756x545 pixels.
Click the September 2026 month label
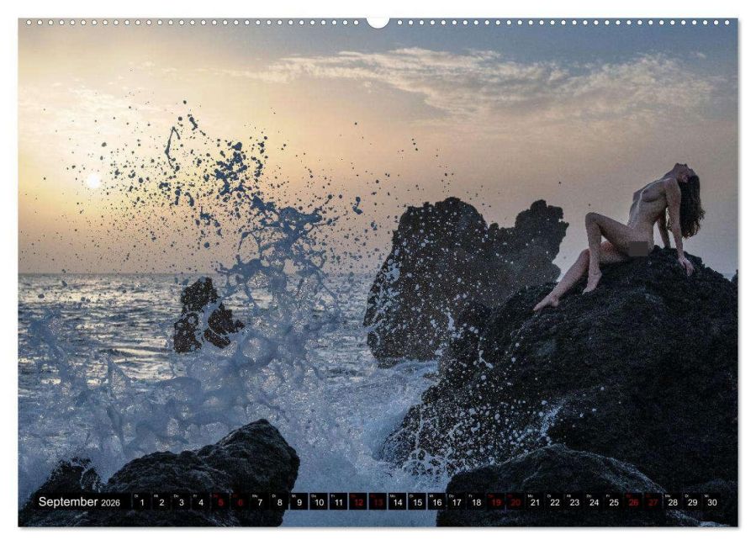[79, 502]
